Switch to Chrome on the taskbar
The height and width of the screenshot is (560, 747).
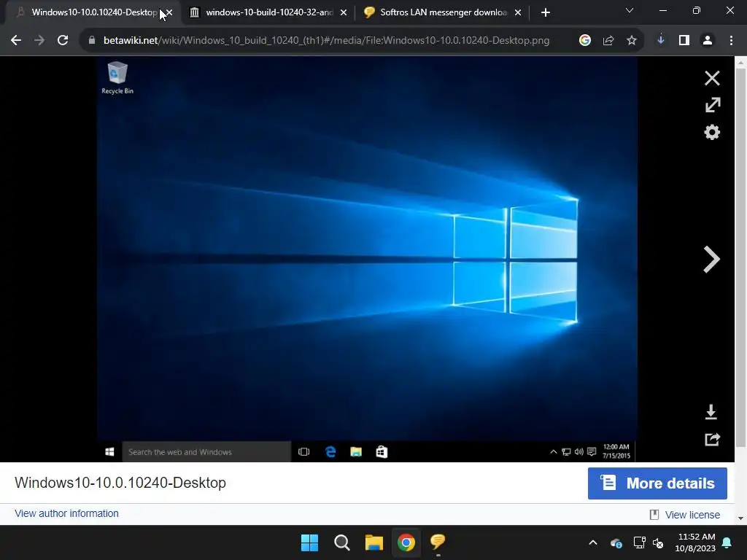[406, 542]
